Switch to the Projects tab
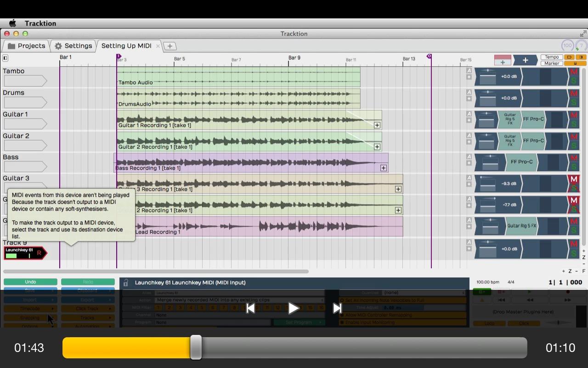This screenshot has width=588, height=368. (26, 46)
